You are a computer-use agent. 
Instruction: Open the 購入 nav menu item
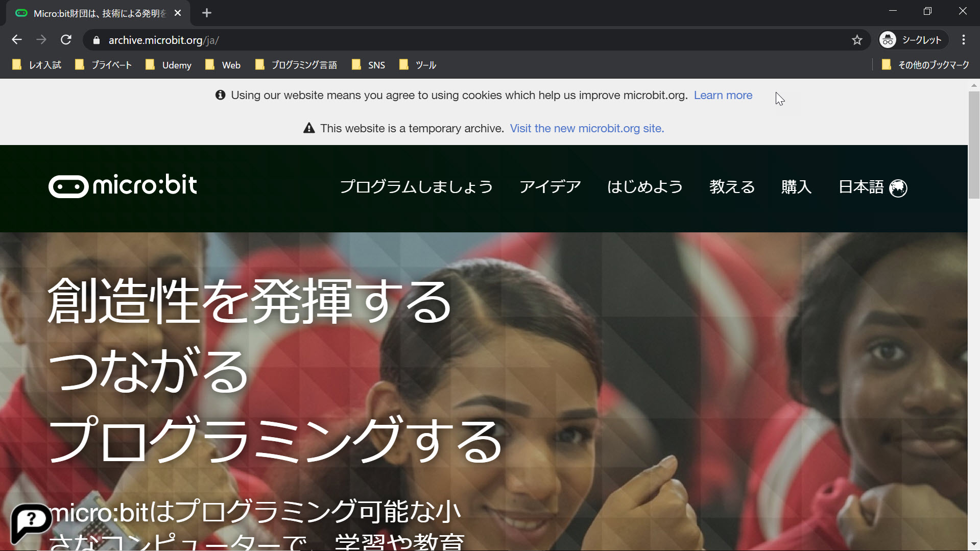click(x=796, y=187)
